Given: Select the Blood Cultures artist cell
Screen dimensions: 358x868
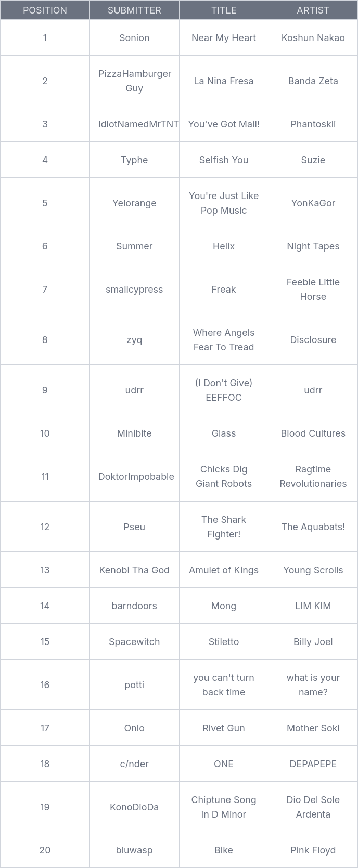Looking at the screenshot, I should 313,433.
